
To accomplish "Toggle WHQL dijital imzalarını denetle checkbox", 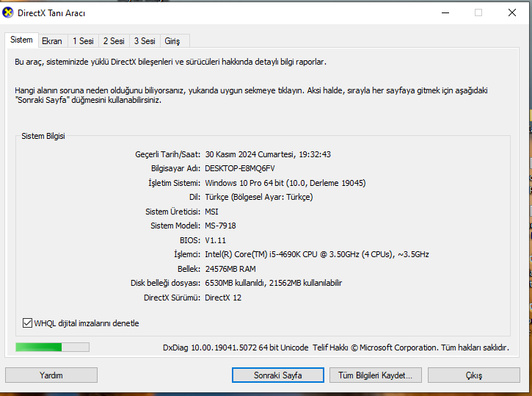I will [x=27, y=323].
